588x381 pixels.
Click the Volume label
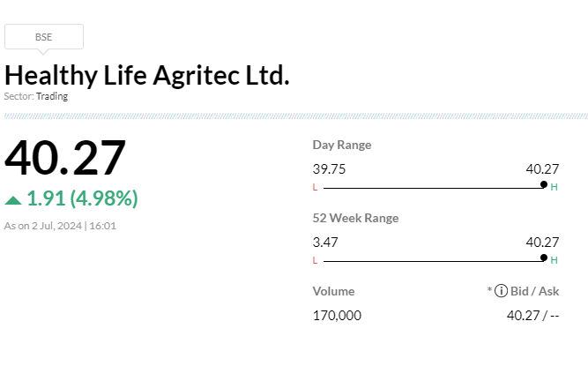tap(333, 291)
